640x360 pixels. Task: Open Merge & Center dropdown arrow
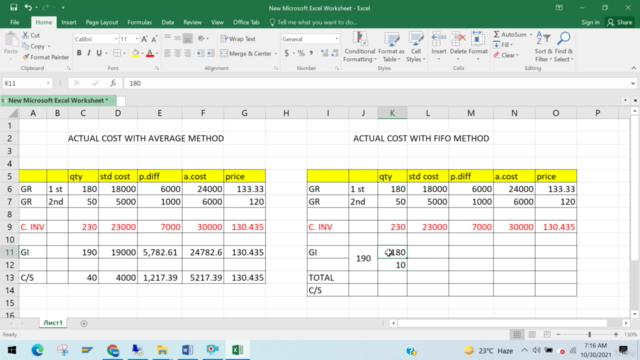pos(276,53)
